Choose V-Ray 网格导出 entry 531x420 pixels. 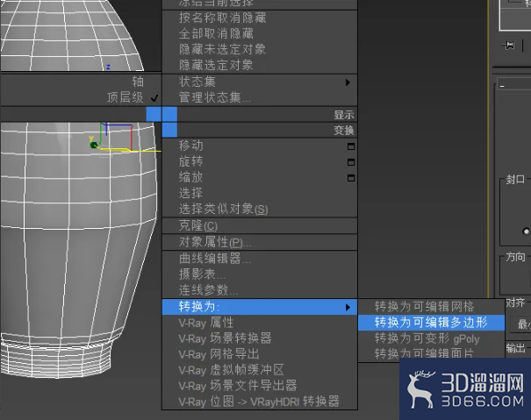pyautogui.click(x=219, y=354)
